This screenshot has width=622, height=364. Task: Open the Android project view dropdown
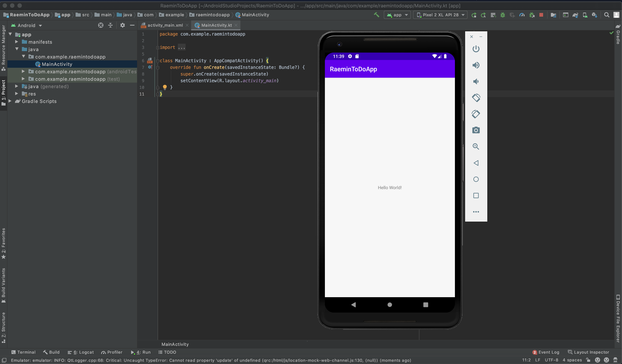[26, 25]
